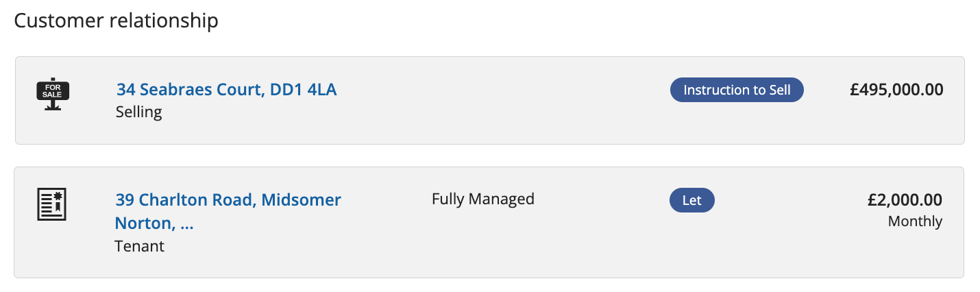Click the Let status badge
The height and width of the screenshot is (292, 980).
[x=691, y=200]
